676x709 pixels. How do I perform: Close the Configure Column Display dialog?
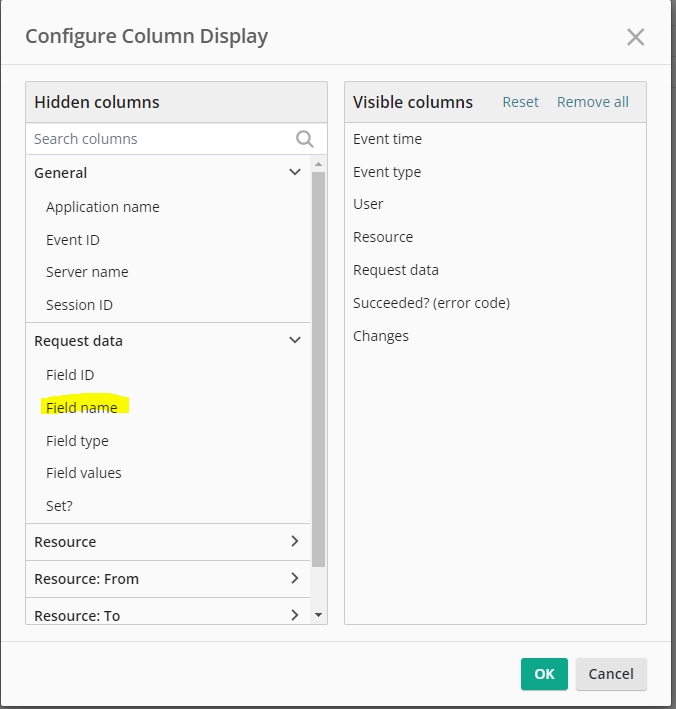pos(635,37)
